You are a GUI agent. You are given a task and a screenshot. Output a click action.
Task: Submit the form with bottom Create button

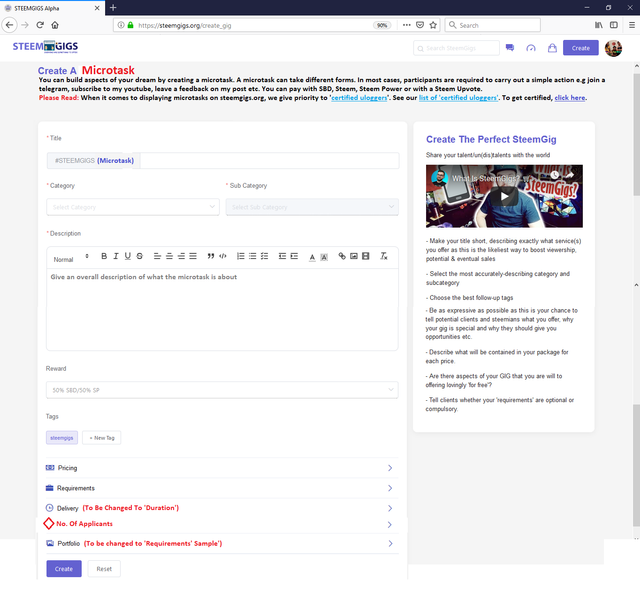[64, 568]
